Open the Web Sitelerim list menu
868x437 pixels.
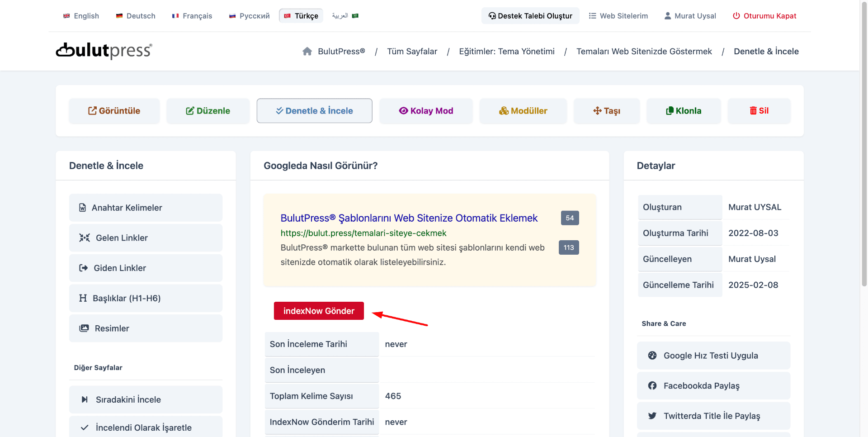coord(618,16)
